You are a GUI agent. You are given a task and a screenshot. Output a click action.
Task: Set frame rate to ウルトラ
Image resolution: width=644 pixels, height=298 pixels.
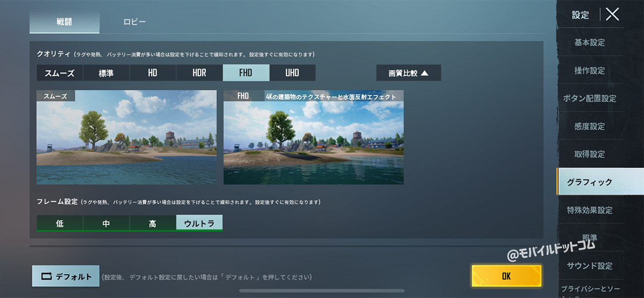pos(199,223)
